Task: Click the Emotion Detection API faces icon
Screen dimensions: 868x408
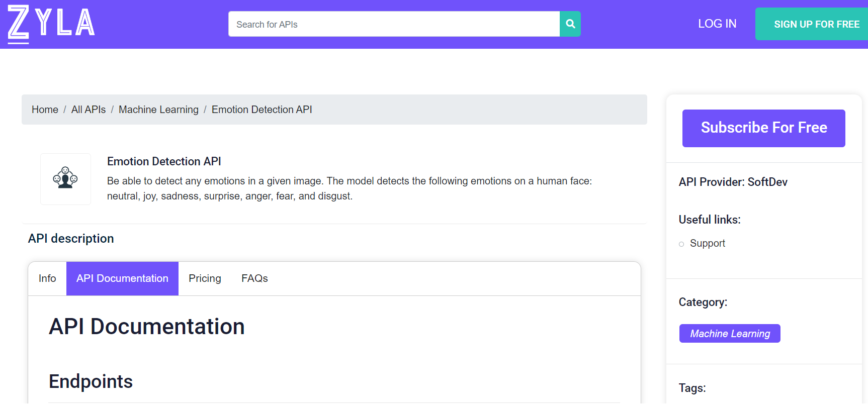Action: tap(65, 178)
